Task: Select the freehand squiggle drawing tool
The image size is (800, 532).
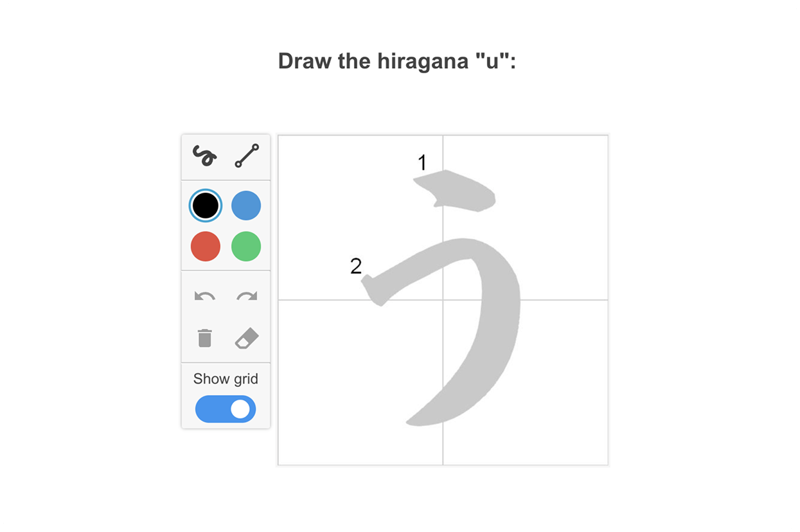Action: 205,156
